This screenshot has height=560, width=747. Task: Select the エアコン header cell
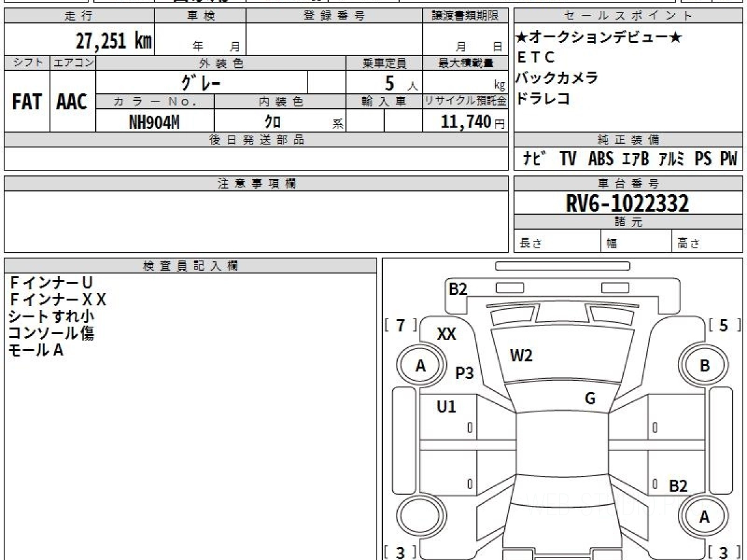pos(73,63)
